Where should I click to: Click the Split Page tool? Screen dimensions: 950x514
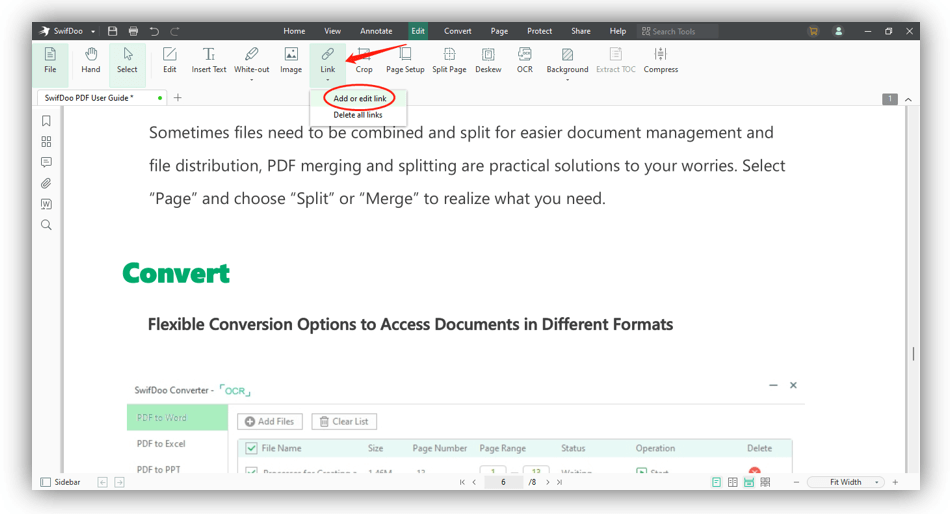coord(449,60)
